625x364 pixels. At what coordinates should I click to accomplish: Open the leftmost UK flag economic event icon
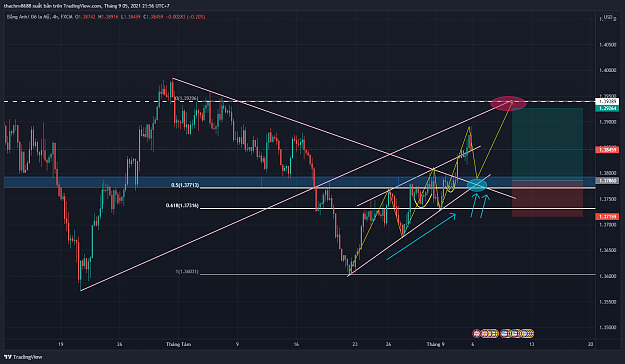click(476, 333)
